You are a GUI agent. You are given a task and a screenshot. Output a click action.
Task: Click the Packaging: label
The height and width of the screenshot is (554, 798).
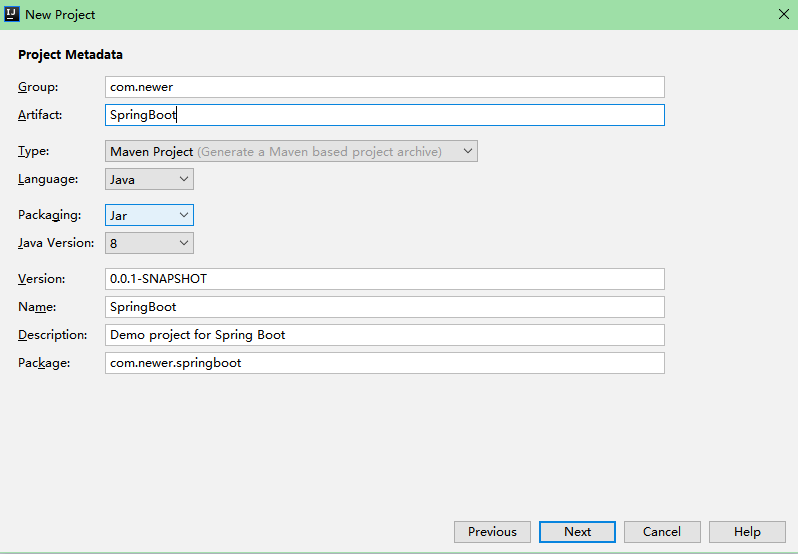(x=49, y=215)
